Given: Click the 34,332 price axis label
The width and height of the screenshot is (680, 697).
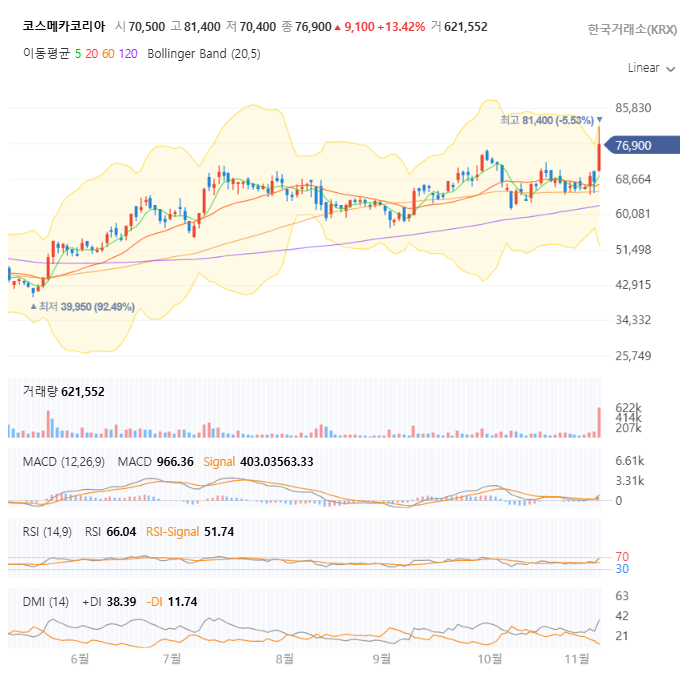Looking at the screenshot, I should [x=633, y=320].
